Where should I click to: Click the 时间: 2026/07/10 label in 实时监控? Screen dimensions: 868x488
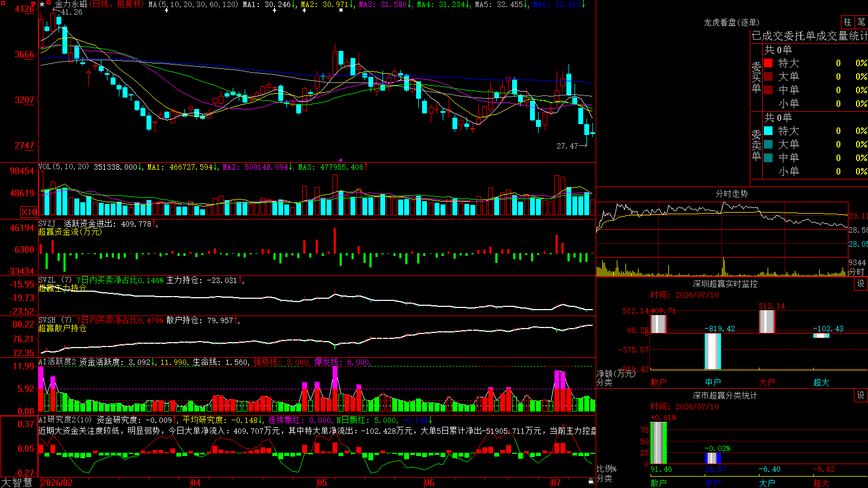[x=685, y=295]
